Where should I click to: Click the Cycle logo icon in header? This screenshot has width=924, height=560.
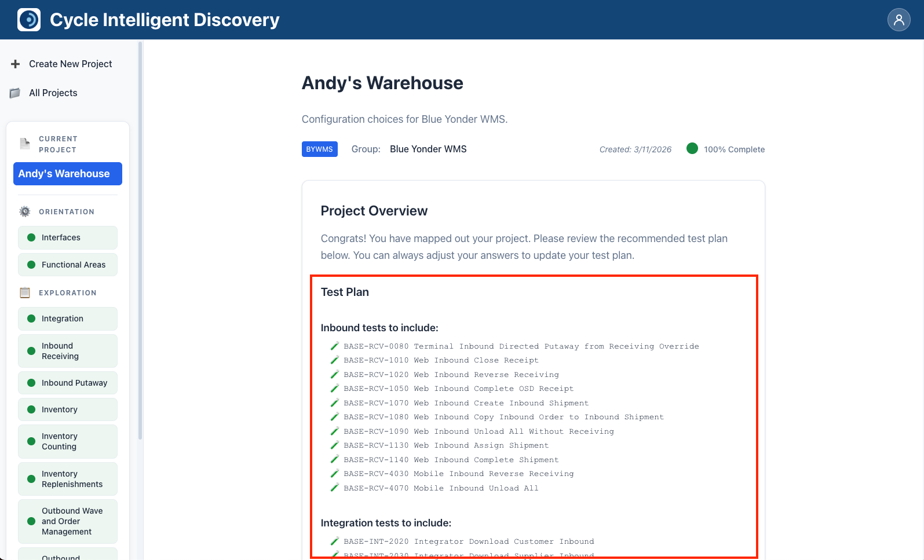point(29,20)
